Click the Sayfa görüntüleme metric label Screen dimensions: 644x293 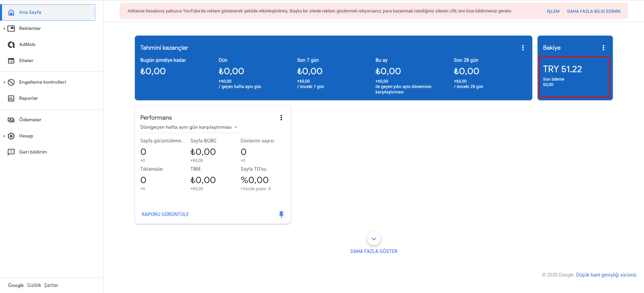[x=162, y=141]
